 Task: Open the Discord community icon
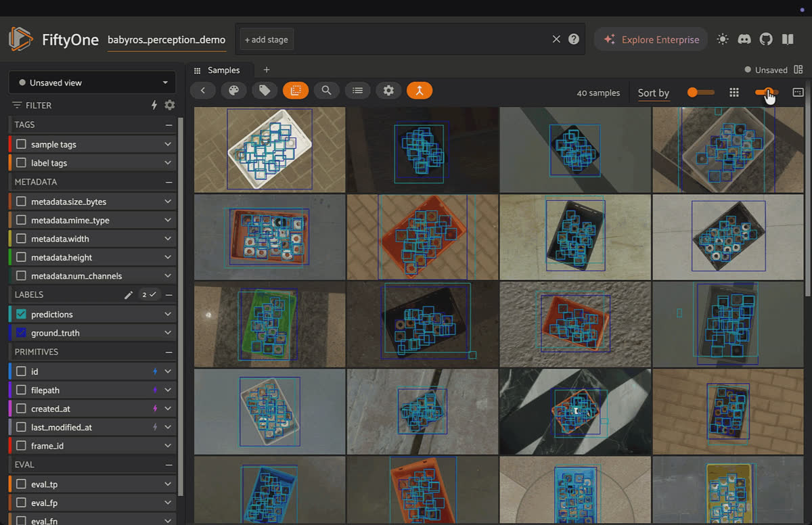(x=744, y=39)
